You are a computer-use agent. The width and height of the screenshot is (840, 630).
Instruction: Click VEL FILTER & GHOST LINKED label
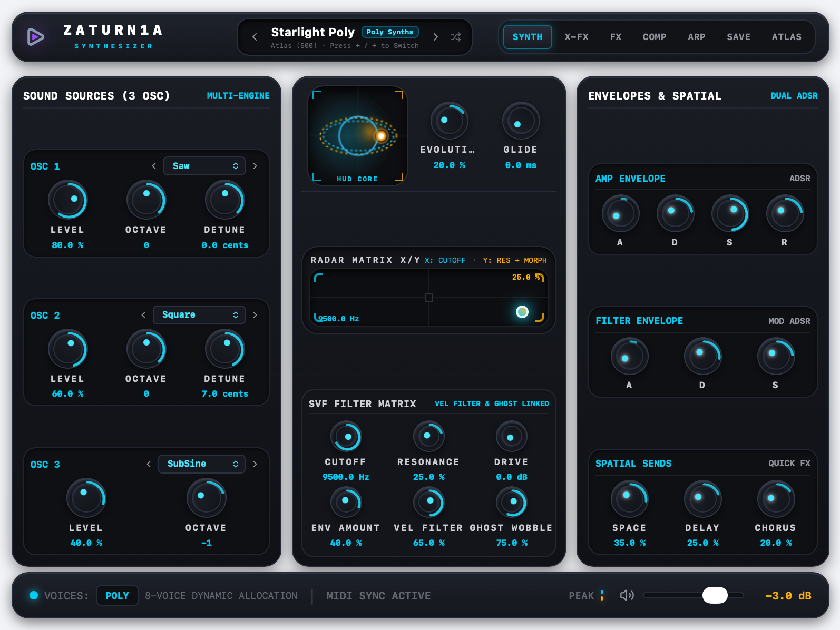tap(492, 403)
